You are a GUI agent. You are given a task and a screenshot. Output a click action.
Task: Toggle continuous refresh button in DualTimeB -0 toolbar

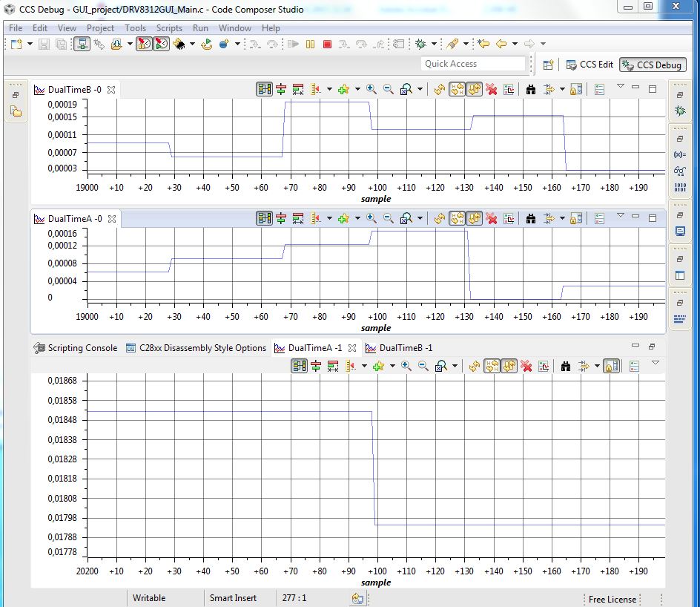[475, 89]
